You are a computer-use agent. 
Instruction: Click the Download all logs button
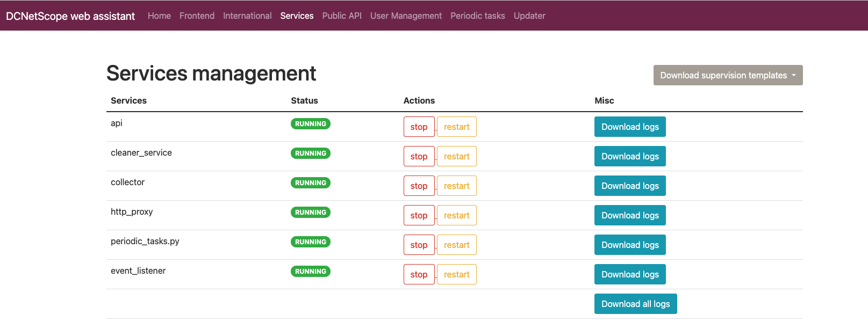(x=635, y=304)
